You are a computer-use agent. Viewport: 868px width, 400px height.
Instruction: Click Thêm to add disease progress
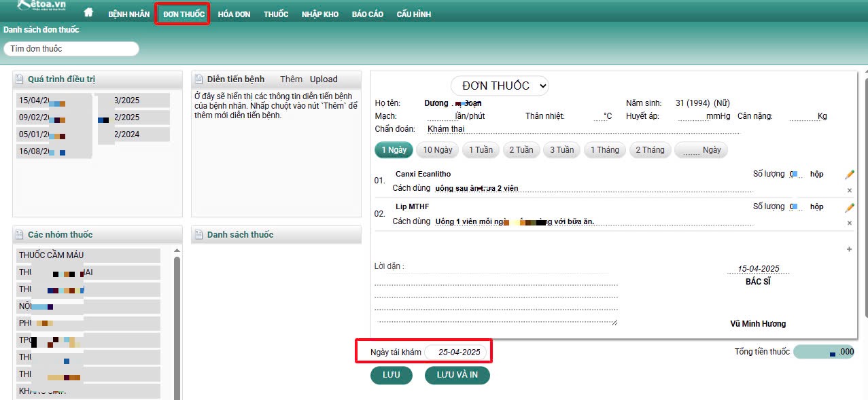point(291,79)
